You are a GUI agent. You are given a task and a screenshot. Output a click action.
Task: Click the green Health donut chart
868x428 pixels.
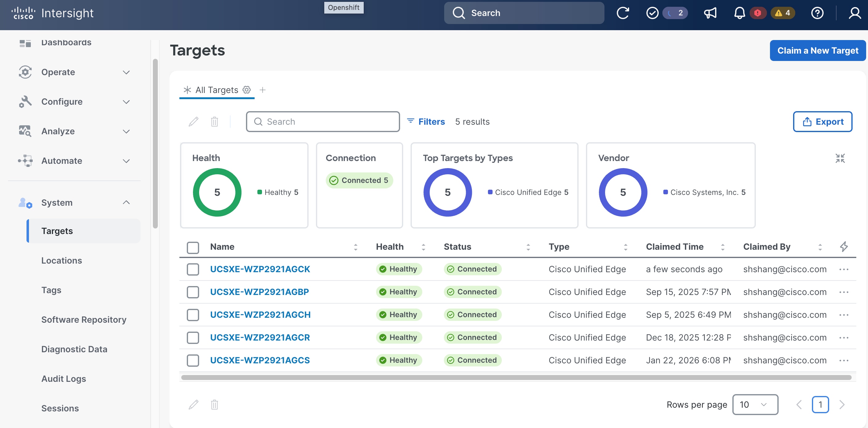pos(217,192)
